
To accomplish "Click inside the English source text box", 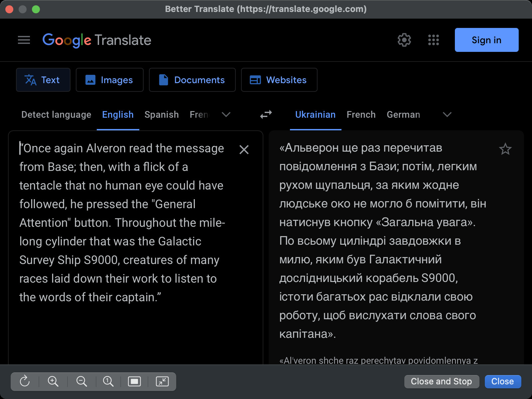I will 122,223.
